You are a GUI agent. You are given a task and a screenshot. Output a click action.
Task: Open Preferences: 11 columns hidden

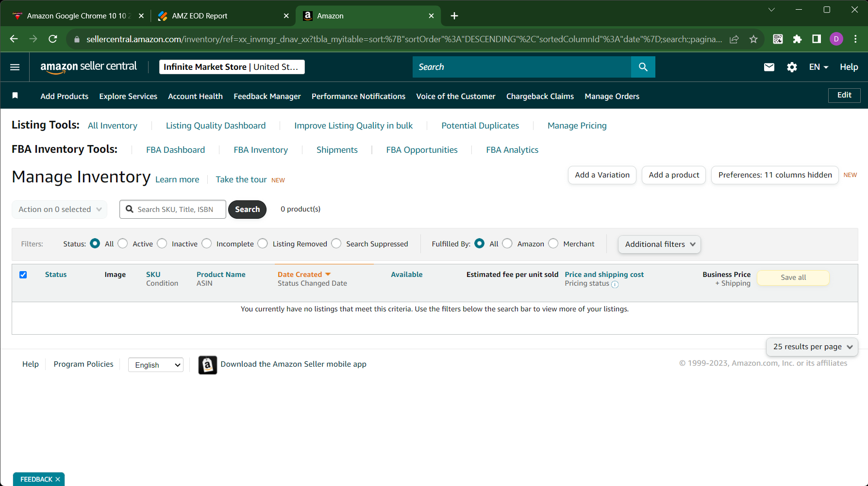click(x=775, y=175)
